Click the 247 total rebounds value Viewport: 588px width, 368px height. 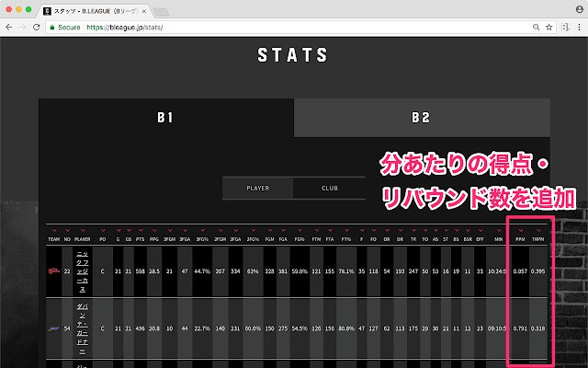pyautogui.click(x=413, y=271)
